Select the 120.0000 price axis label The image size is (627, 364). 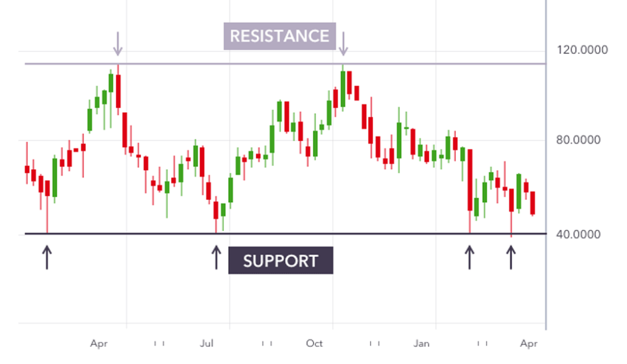click(582, 50)
